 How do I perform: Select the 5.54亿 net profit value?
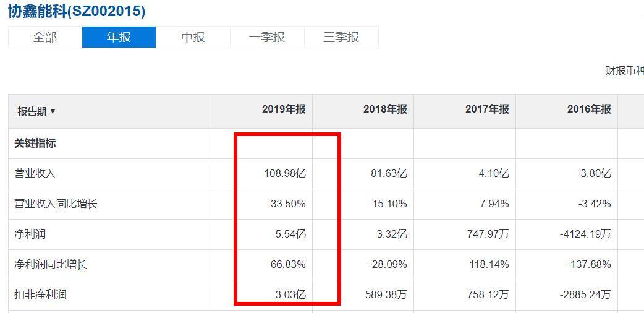[290, 234]
